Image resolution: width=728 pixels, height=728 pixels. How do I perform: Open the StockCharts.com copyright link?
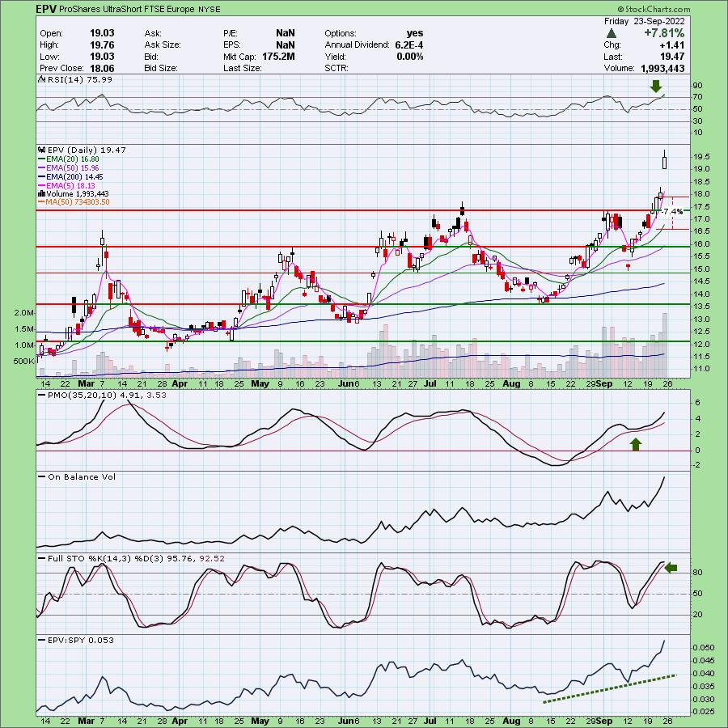click(x=654, y=9)
